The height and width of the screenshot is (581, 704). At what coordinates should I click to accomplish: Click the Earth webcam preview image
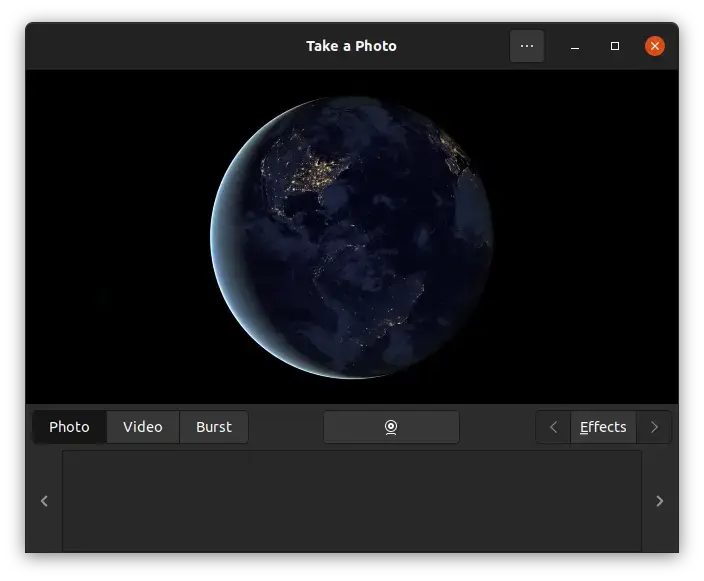352,237
